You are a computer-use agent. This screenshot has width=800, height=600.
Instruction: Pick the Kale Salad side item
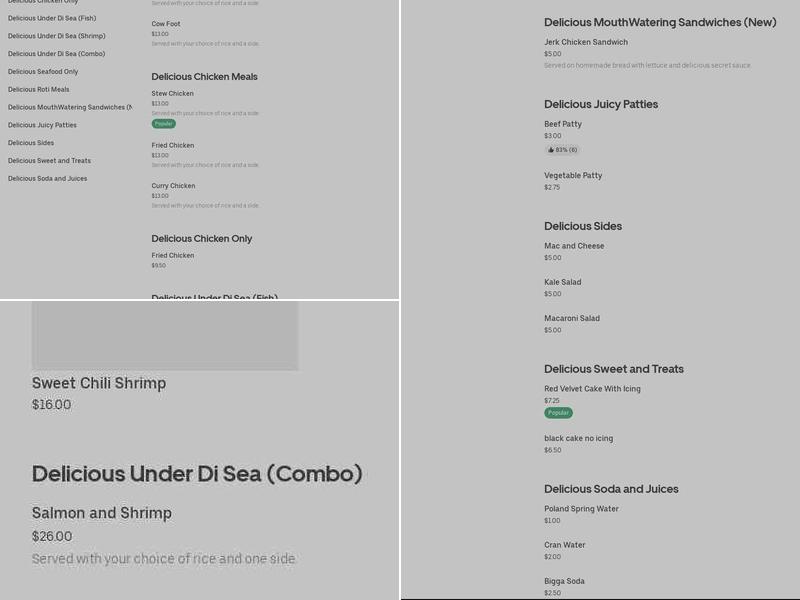[x=562, y=282]
